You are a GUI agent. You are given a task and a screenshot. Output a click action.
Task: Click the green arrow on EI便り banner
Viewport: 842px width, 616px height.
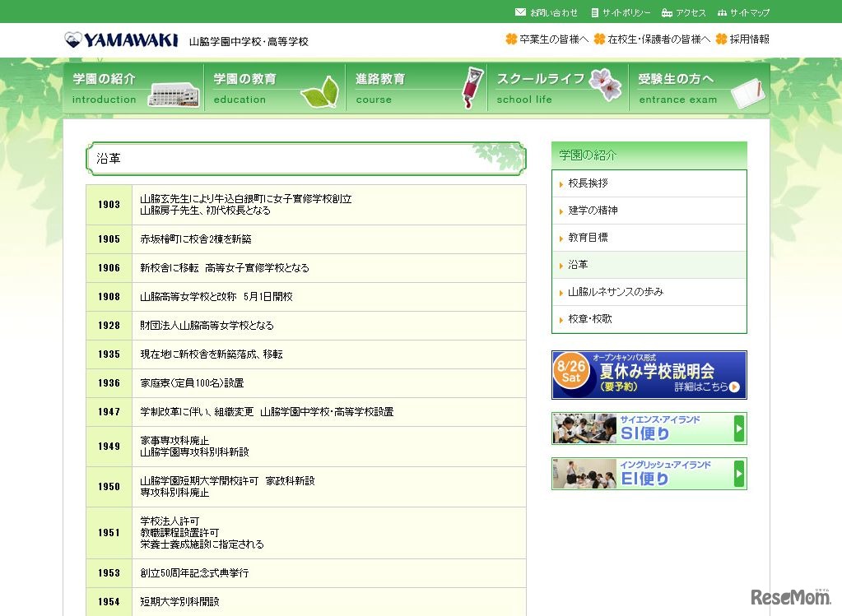point(739,474)
